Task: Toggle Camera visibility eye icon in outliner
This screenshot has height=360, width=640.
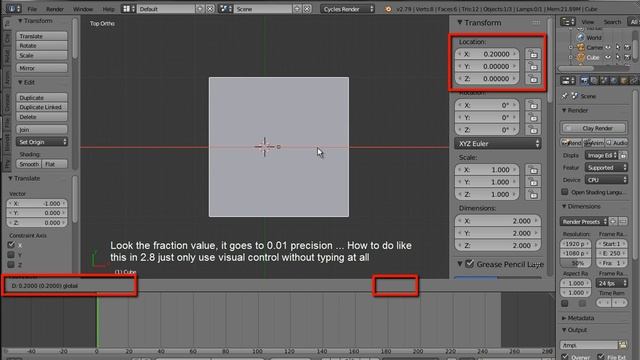Action: click(608, 47)
